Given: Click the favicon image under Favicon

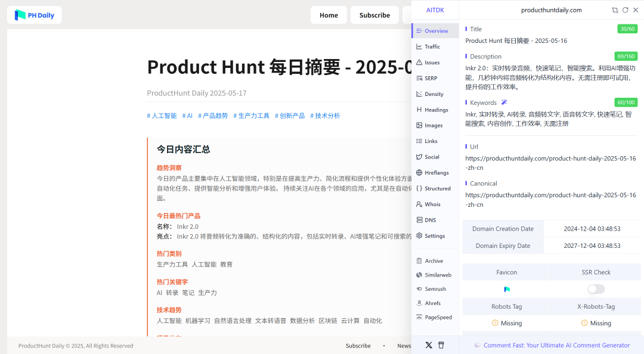Looking at the screenshot, I should (x=507, y=289).
